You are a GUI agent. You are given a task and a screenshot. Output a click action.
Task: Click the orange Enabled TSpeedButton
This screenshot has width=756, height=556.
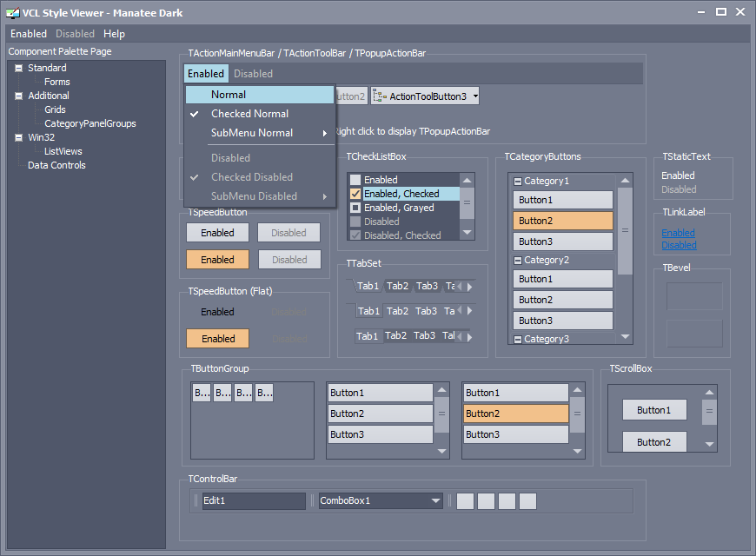[217, 260]
